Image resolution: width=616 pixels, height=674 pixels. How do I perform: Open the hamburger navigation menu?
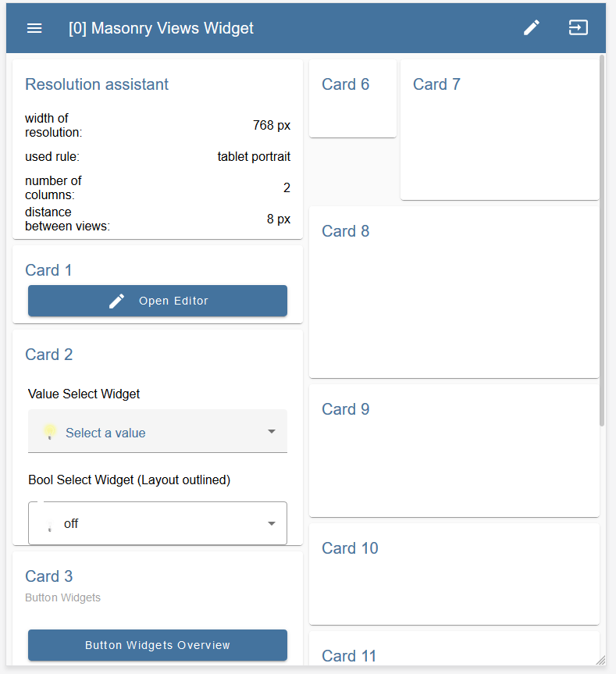(34, 28)
